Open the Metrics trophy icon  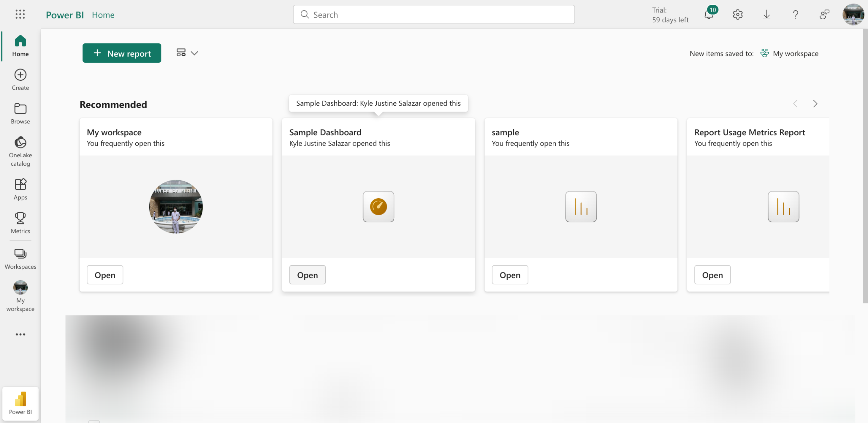pos(20,223)
